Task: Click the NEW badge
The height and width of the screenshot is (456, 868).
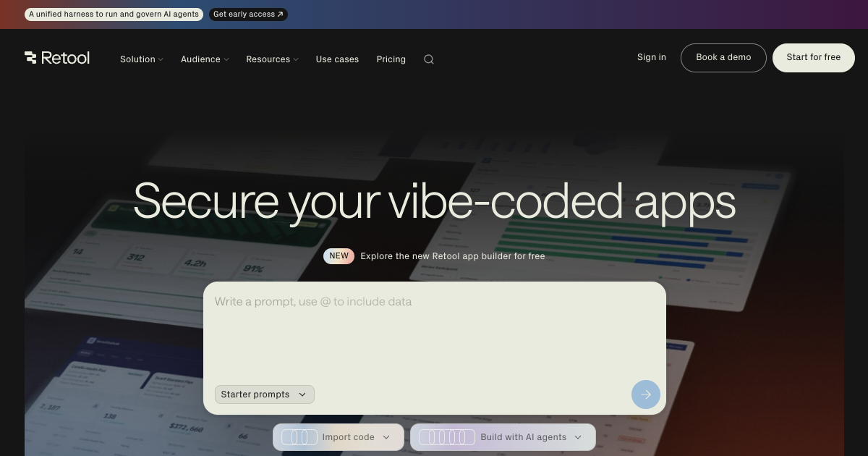Action: pyautogui.click(x=339, y=256)
